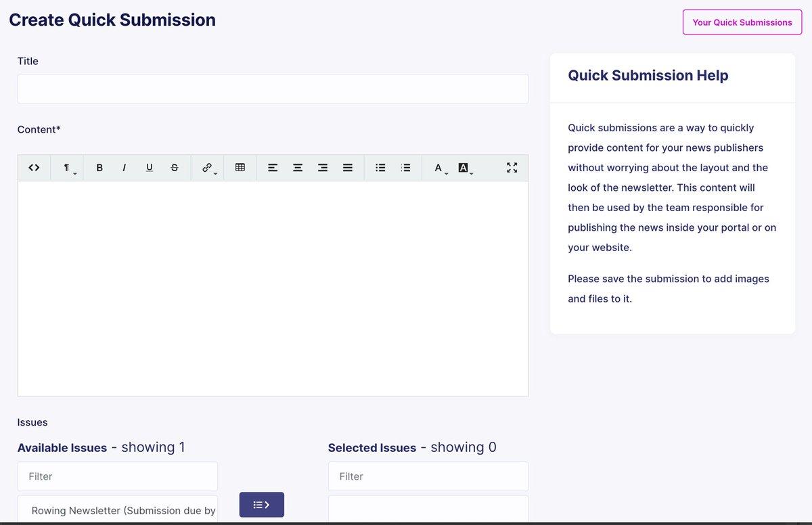The width and height of the screenshot is (812, 525).
Task: Insert a table into content
Action: pyautogui.click(x=240, y=168)
